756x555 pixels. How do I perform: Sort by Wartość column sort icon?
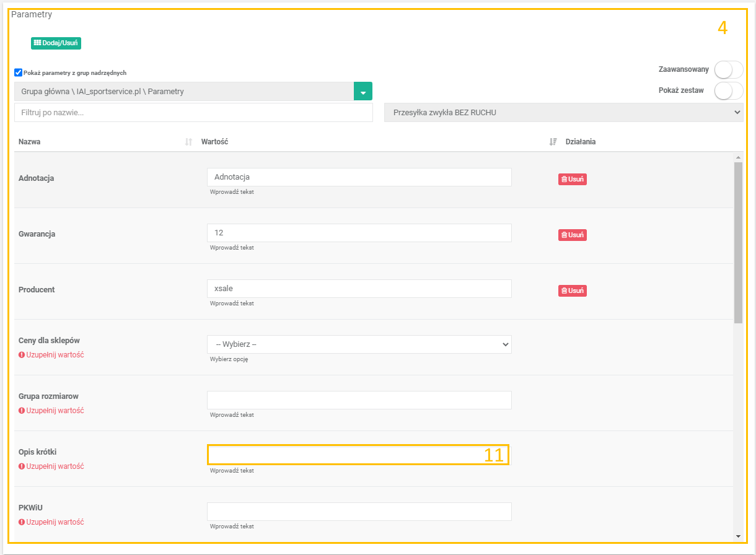click(x=553, y=142)
